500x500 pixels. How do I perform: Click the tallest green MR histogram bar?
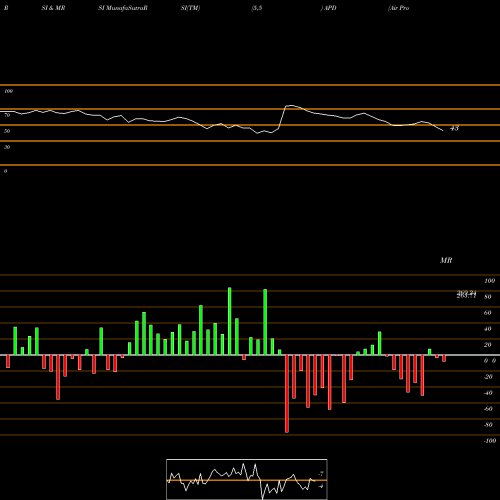(x=230, y=321)
